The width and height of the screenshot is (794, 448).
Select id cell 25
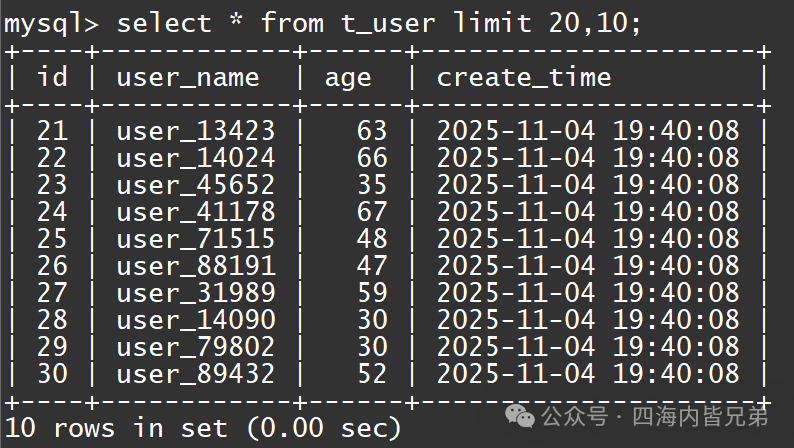click(x=52, y=239)
